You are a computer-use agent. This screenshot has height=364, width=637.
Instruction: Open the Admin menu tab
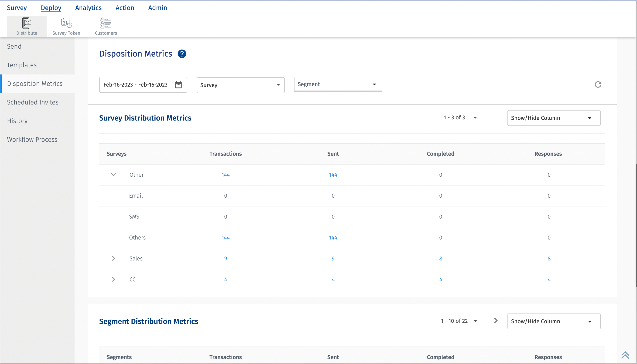pos(157,8)
